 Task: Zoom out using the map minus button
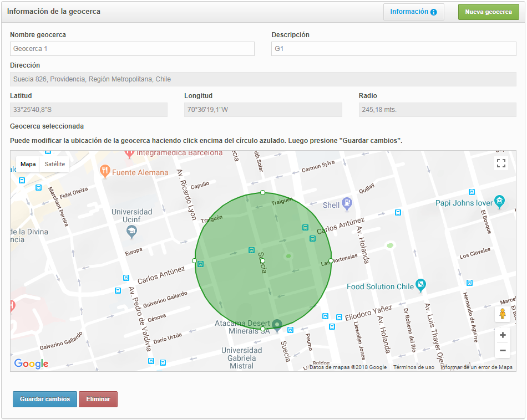(503, 350)
